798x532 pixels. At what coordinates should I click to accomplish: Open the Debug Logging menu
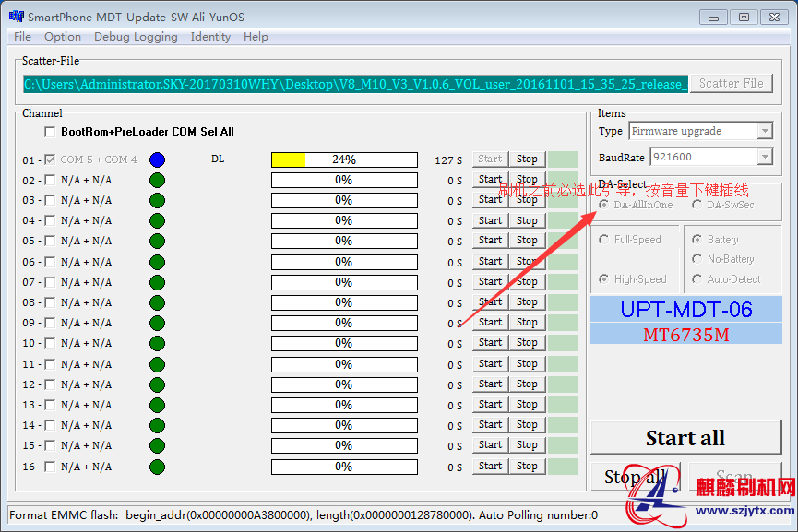(x=136, y=37)
